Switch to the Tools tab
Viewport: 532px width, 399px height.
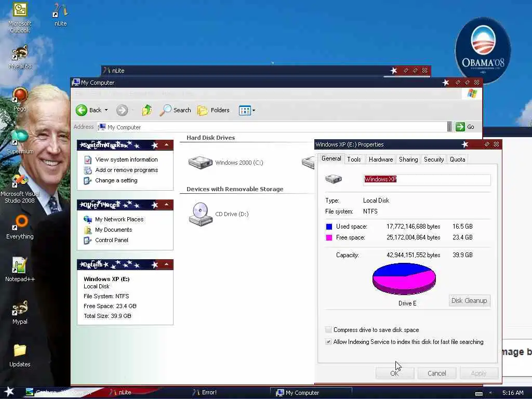(x=354, y=159)
